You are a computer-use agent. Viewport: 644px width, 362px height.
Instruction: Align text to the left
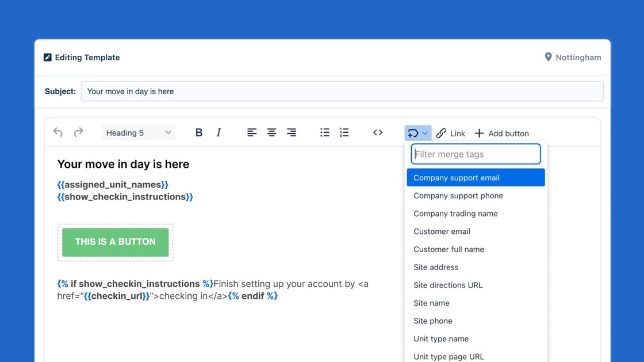252,133
